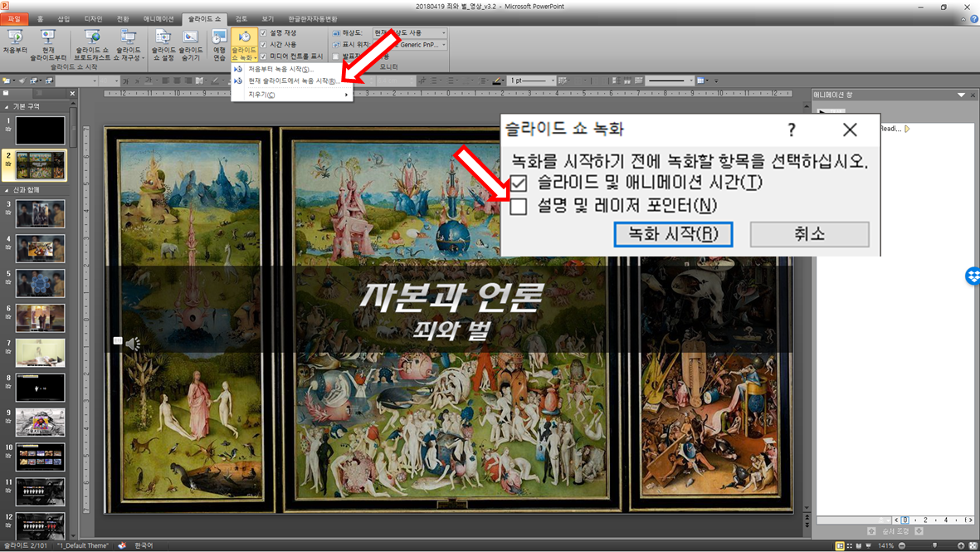Screen dimensions: 980x552
Task: Close the 슬라이드 쇼 녹화 dialog
Action: click(x=850, y=130)
